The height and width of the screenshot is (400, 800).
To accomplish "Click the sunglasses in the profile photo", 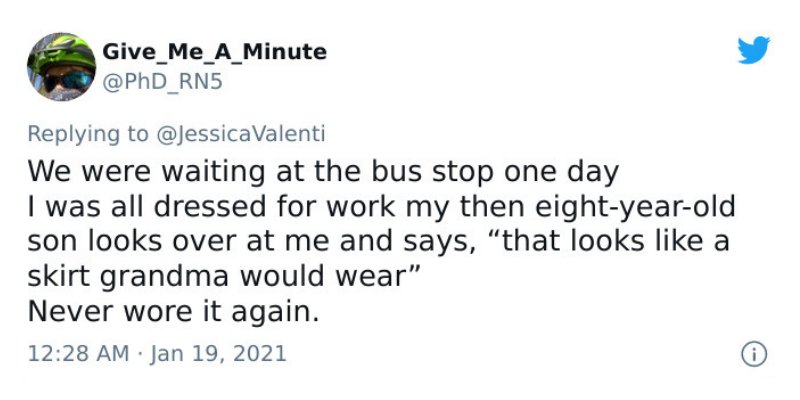I will click(68, 81).
